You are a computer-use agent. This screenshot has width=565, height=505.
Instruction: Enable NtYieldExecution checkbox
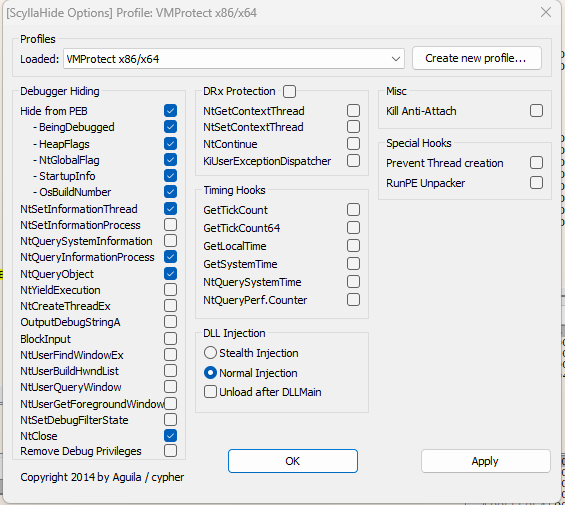tap(170, 289)
